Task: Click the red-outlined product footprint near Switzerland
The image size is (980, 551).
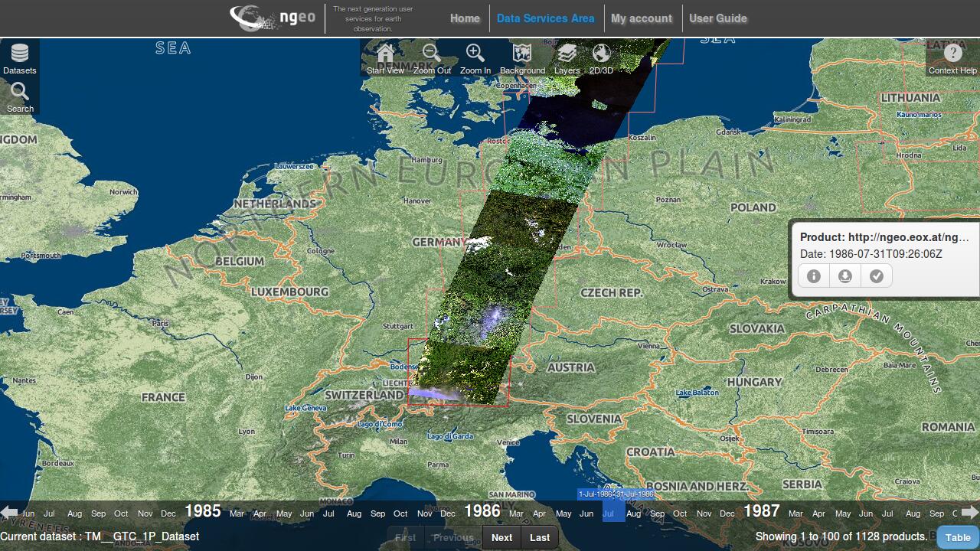Action: point(458,373)
